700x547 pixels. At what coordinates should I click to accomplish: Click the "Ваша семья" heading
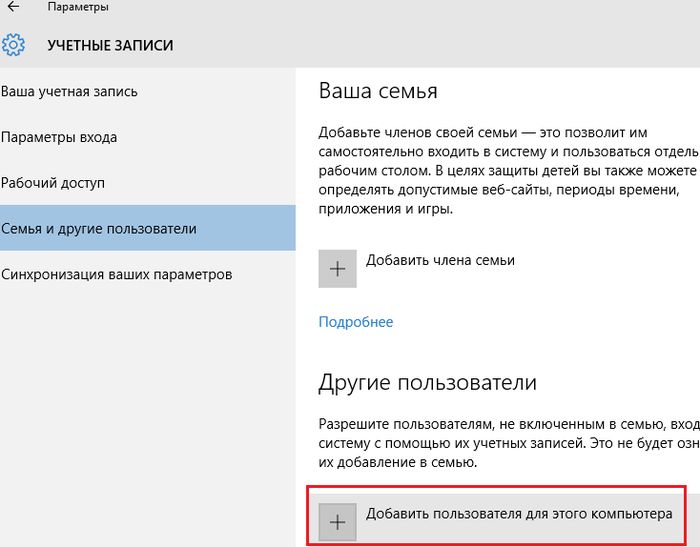[378, 91]
